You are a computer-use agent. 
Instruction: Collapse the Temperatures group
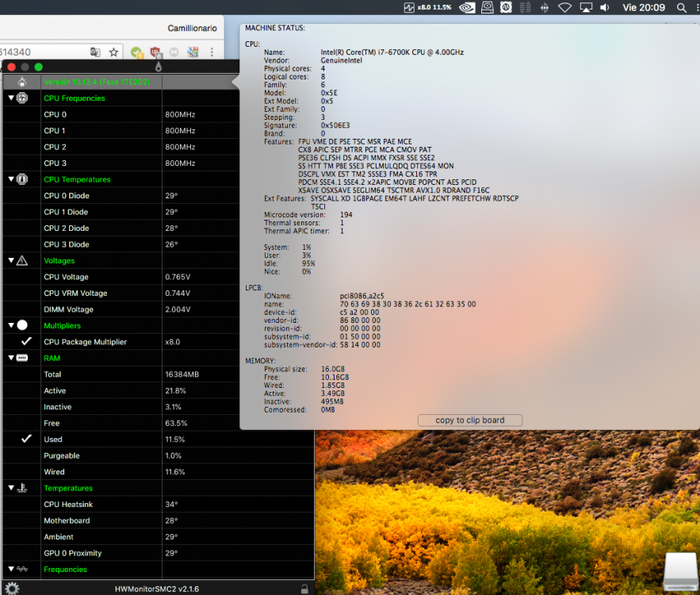(11, 487)
